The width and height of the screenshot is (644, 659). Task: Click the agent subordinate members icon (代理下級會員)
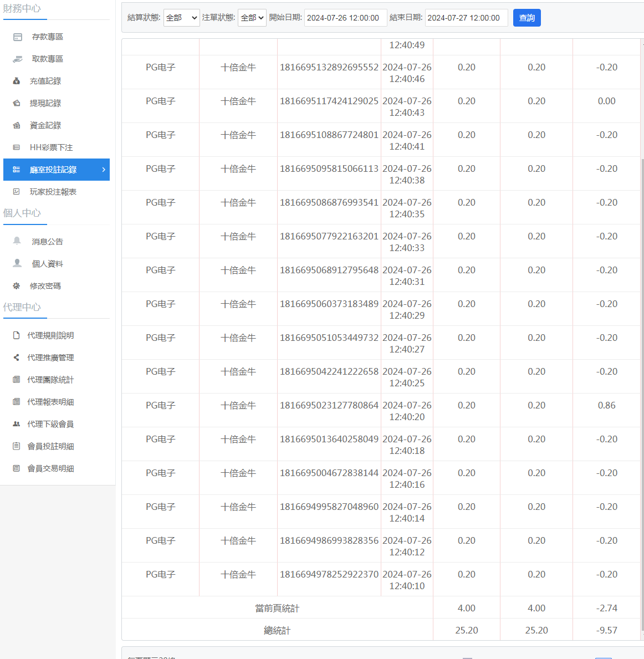point(17,424)
